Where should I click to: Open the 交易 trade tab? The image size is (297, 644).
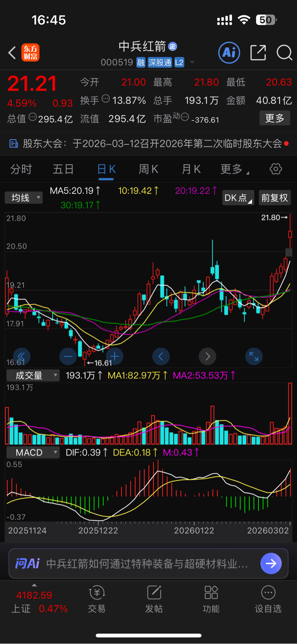pyautogui.click(x=97, y=599)
